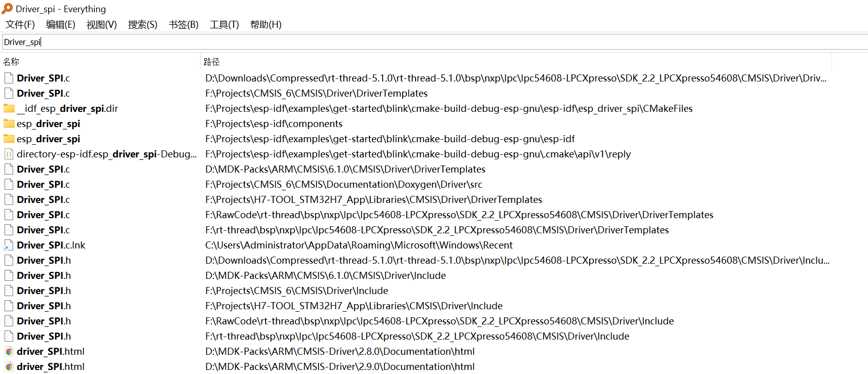Select file icon of Driver_SPI.c in Doxygen\Driver\src
Viewport: 868px width, 374px height.
(9, 184)
